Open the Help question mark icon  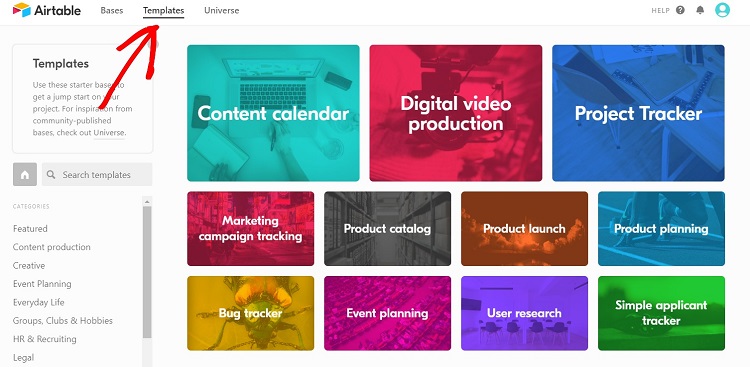click(x=680, y=10)
